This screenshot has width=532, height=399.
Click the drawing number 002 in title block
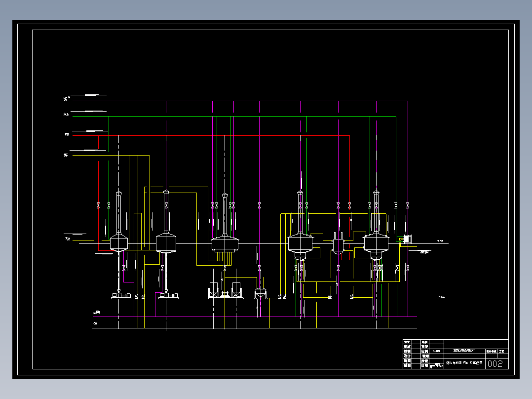(495, 363)
